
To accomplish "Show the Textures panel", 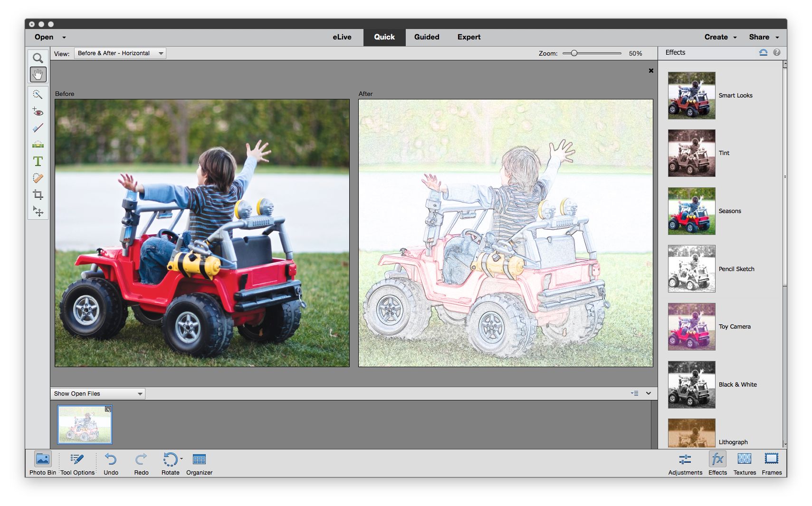I will (745, 463).
